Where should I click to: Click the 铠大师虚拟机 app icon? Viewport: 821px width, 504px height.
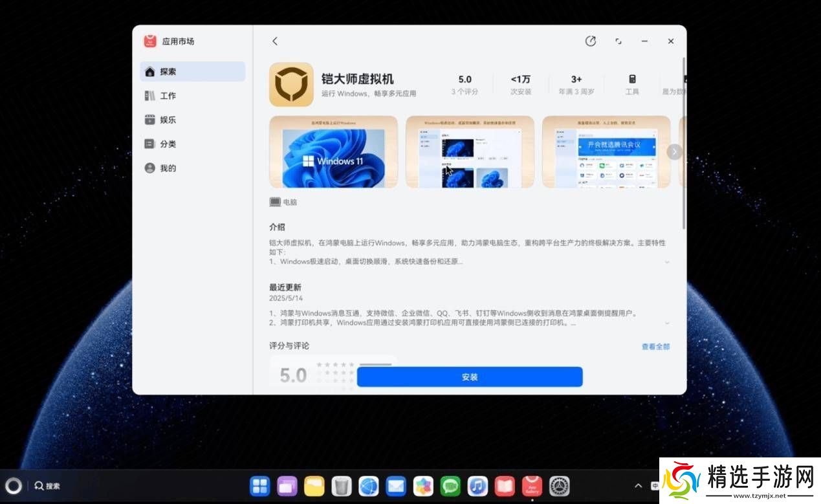[291, 85]
